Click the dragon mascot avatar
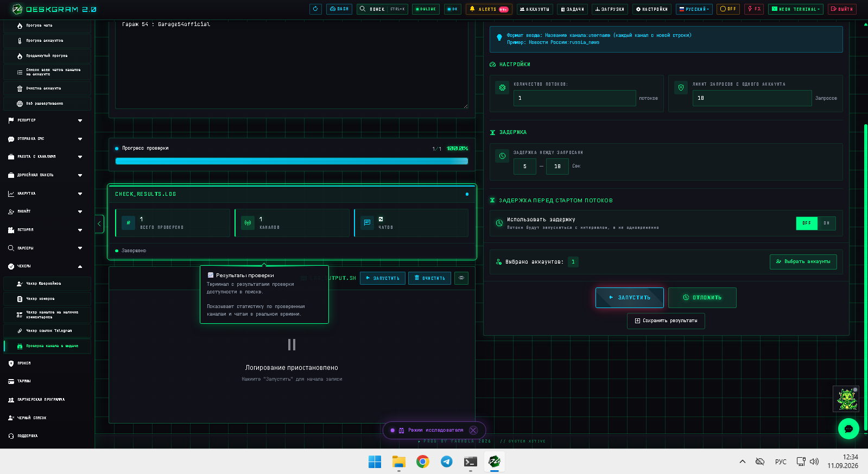The width and height of the screenshot is (868, 474). 846,399
